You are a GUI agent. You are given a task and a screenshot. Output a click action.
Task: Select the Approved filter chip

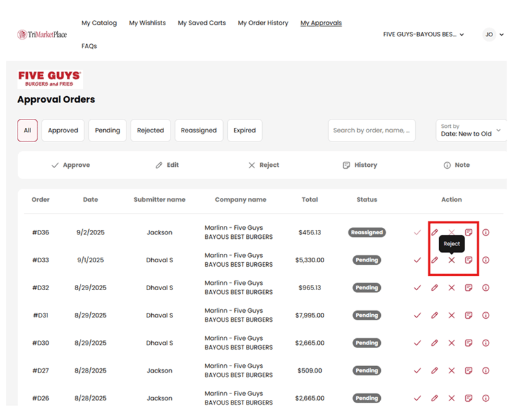63,130
